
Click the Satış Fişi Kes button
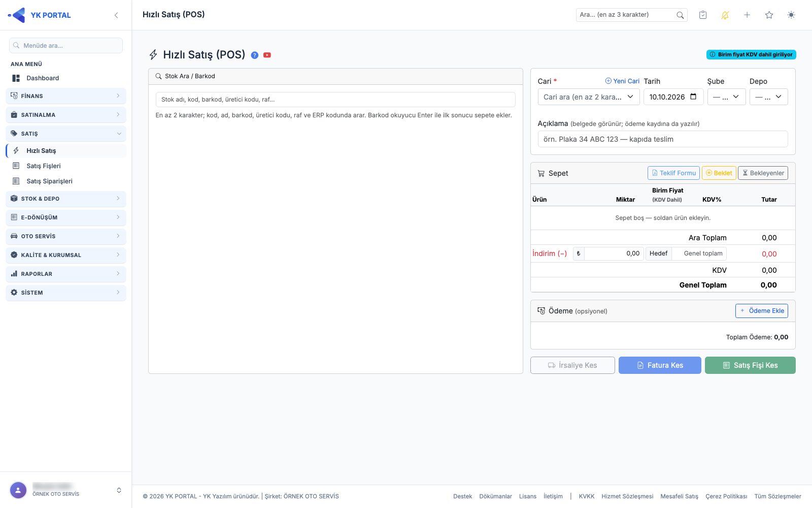tap(750, 365)
